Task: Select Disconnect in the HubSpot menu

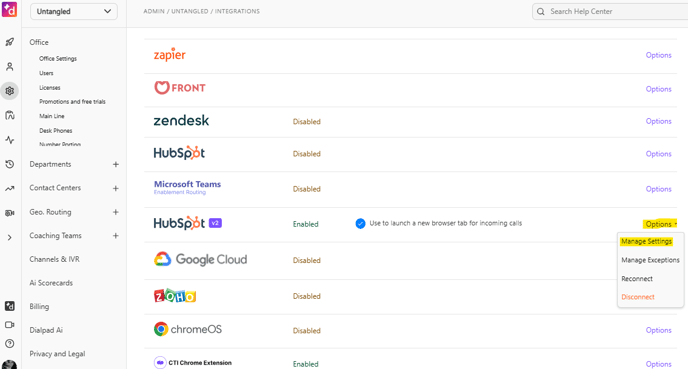Action: [638, 297]
